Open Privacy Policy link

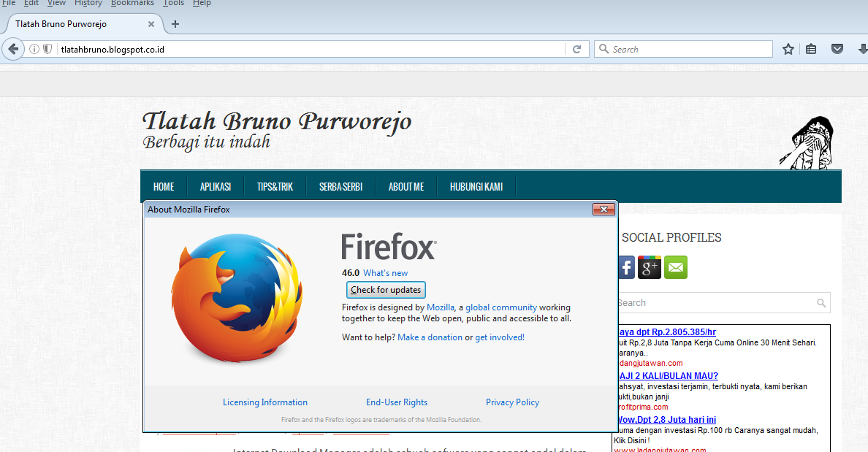click(x=512, y=402)
